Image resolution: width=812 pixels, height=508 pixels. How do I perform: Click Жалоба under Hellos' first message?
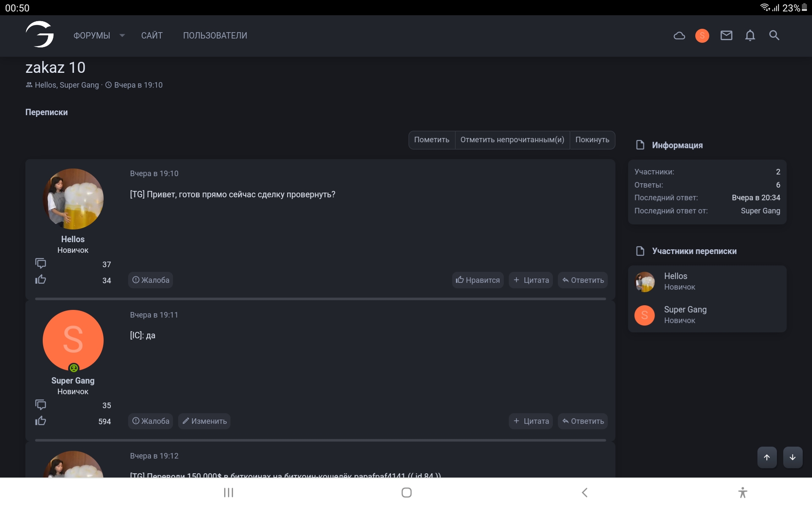click(x=151, y=280)
